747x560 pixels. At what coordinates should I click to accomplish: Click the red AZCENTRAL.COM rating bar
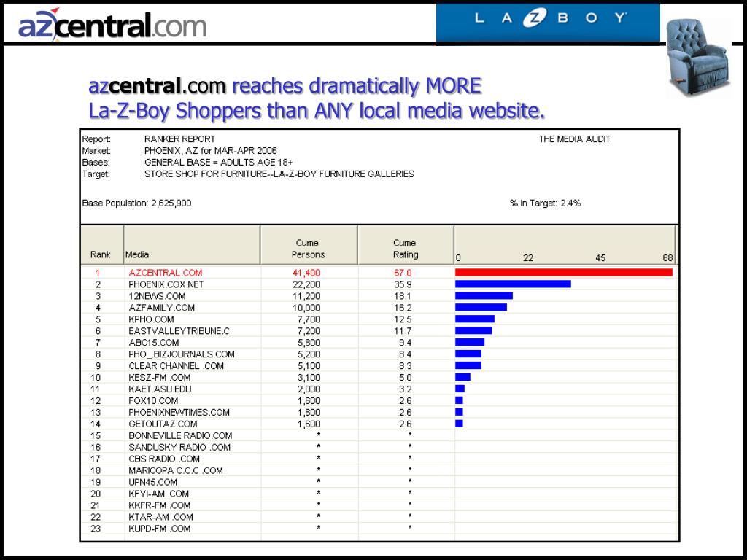pyautogui.click(x=564, y=273)
